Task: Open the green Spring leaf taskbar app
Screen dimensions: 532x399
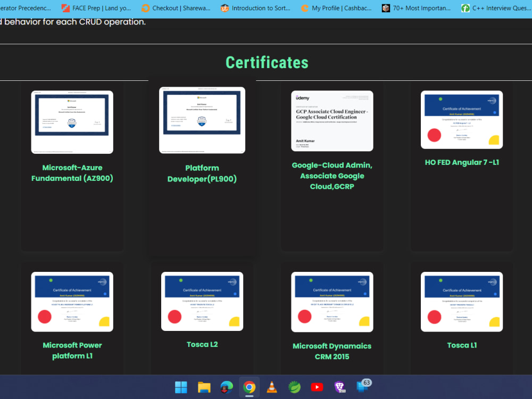Action: [295, 387]
